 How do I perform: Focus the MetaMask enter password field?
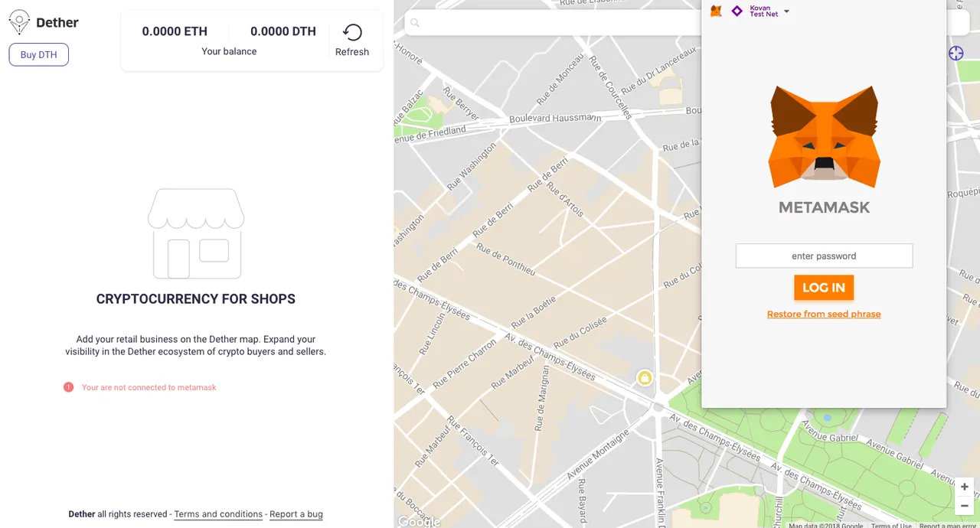point(824,256)
